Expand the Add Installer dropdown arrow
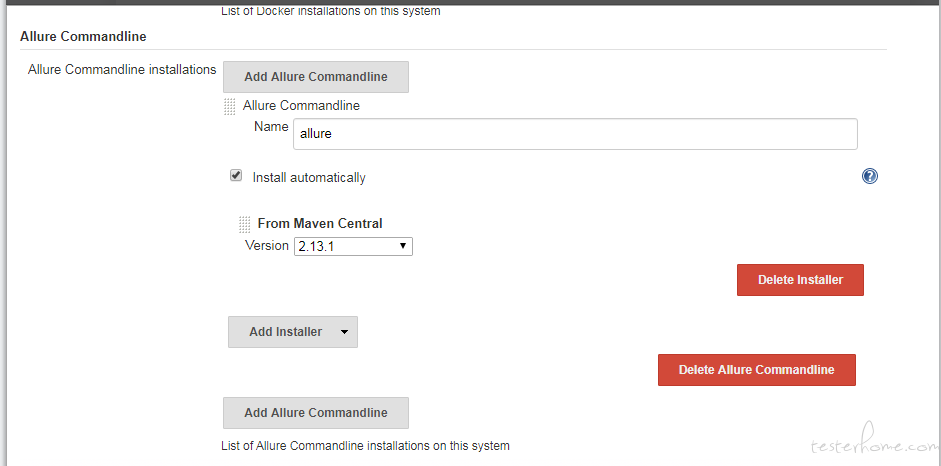Screen dimensions: 941x466 click(x=344, y=332)
